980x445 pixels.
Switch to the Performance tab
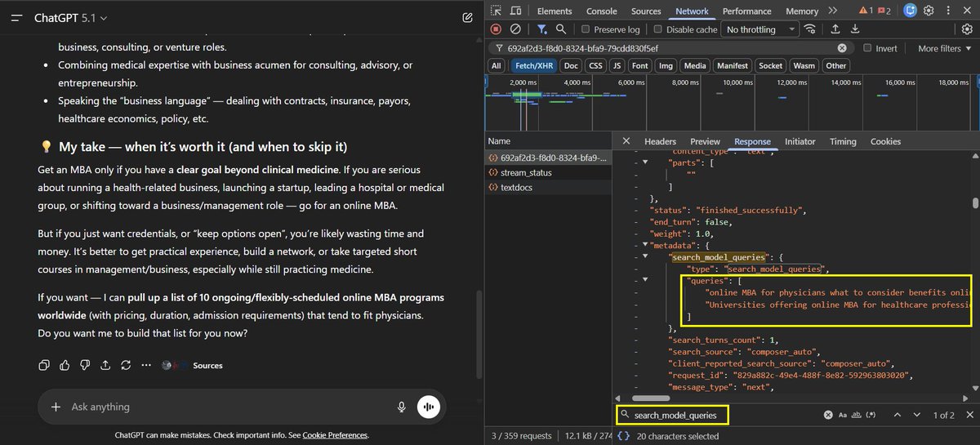746,11
